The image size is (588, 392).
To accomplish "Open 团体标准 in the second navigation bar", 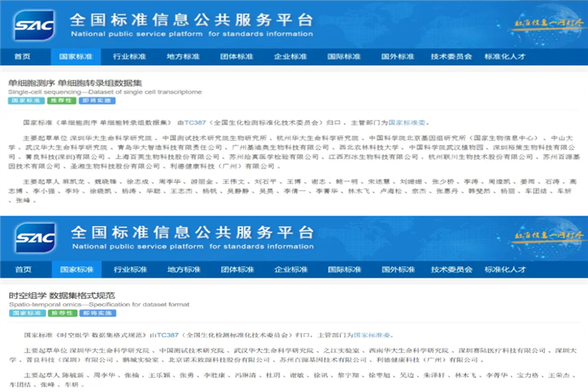I will pos(236,269).
